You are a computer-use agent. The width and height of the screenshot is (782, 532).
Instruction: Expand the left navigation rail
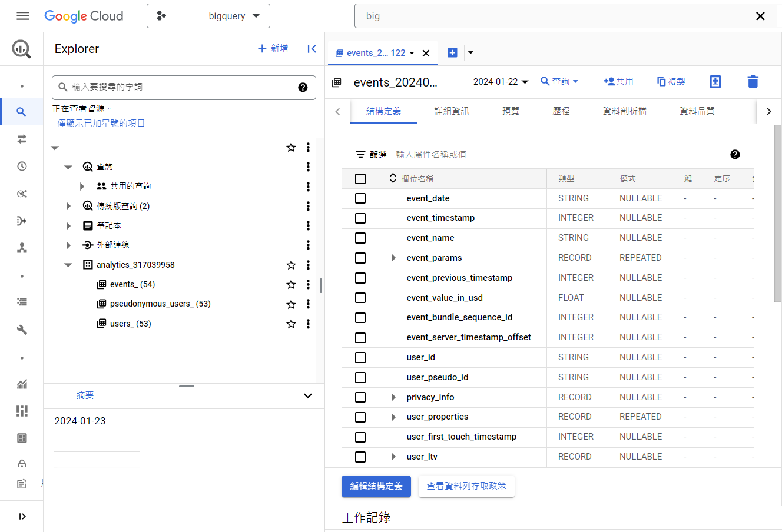22,516
